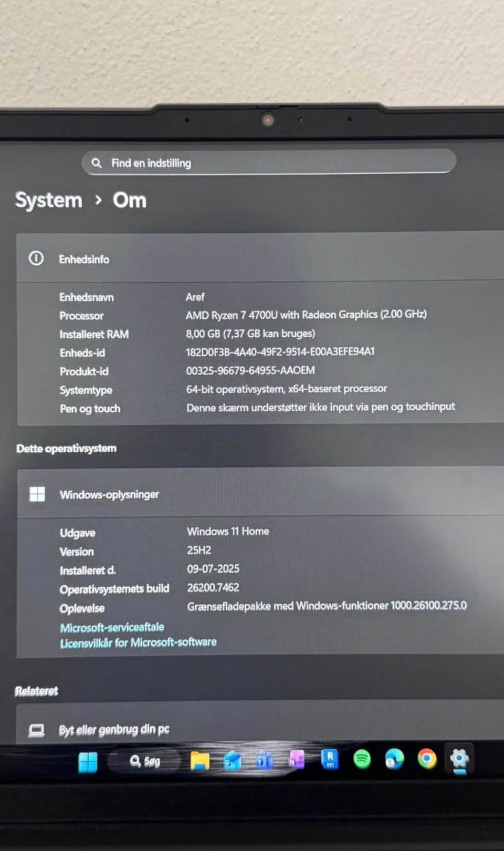Viewport: 504px width, 851px height.
Task: Open the Microsoft-serviceaftale link
Action: coord(112,627)
